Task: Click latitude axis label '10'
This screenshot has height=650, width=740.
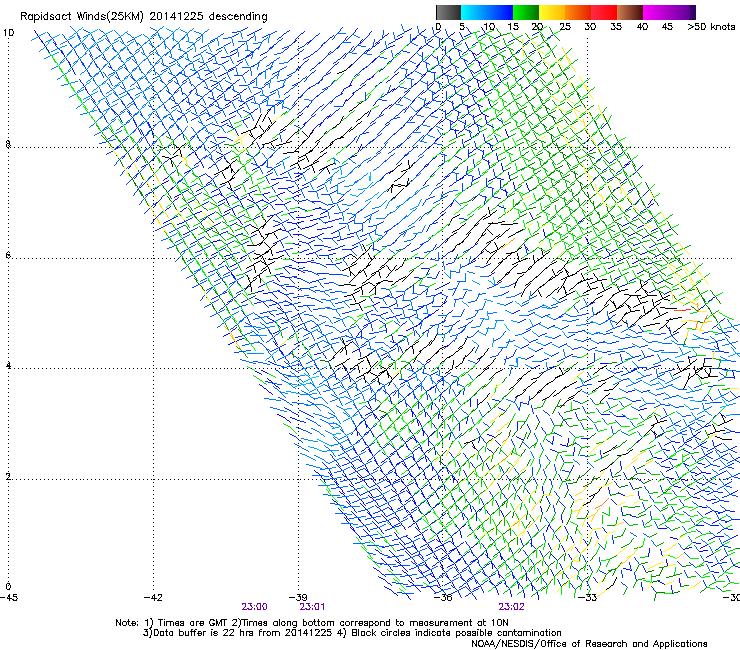Action: [8, 33]
